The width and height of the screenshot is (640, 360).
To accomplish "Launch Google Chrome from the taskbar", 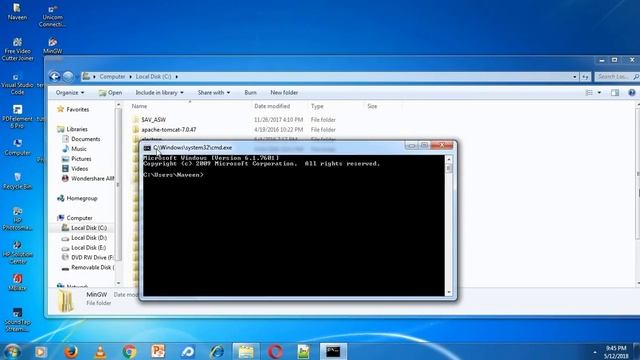I will pyautogui.click(x=129, y=351).
